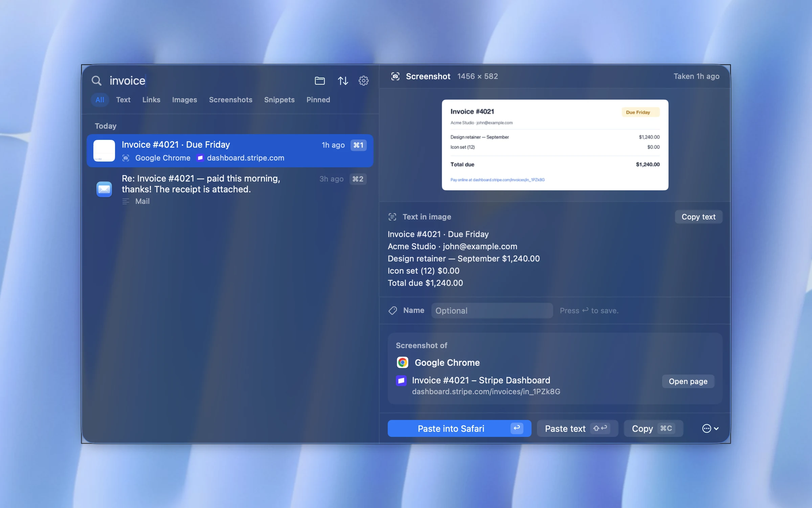This screenshot has height=508, width=812.
Task: Click the 3h ago timestamp
Action: tap(331, 179)
